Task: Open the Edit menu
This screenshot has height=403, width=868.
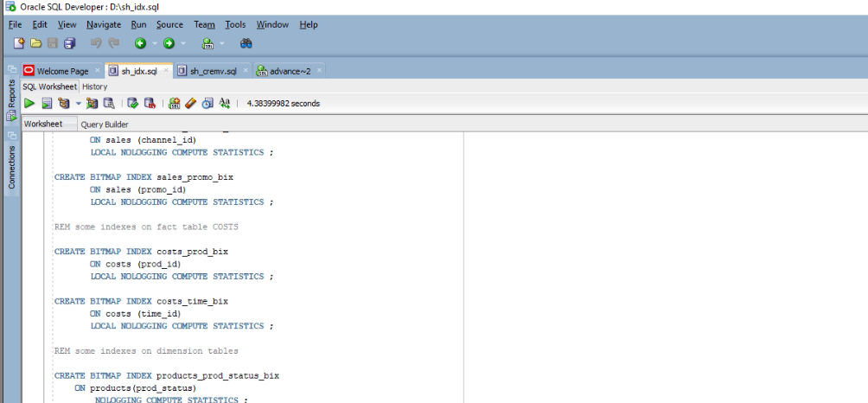Action: click(x=40, y=24)
